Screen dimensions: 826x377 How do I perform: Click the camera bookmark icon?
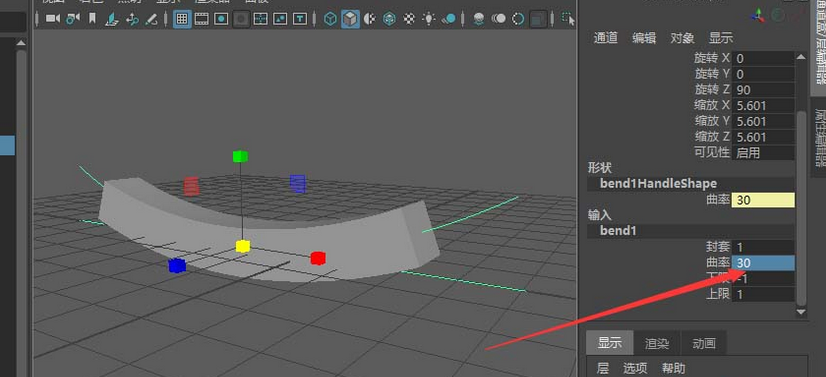click(92, 19)
